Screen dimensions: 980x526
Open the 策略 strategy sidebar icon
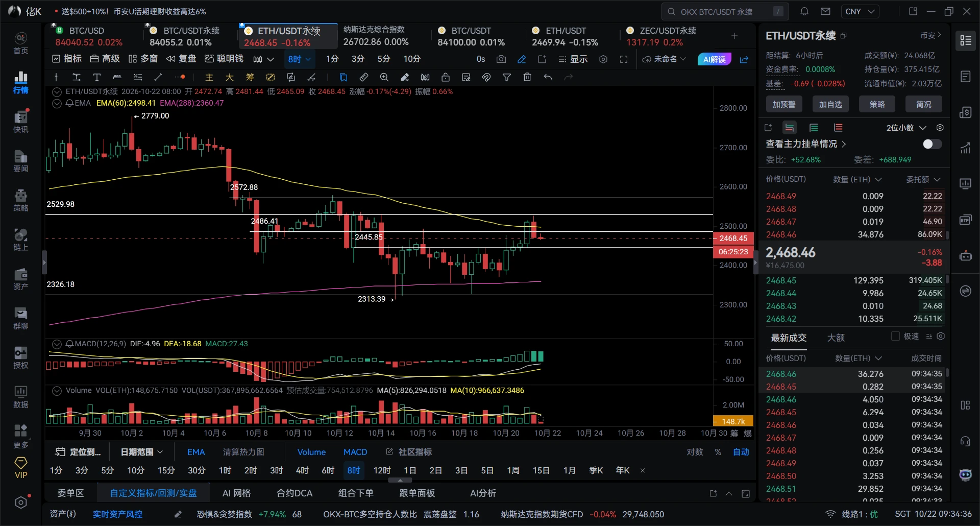tap(20, 200)
